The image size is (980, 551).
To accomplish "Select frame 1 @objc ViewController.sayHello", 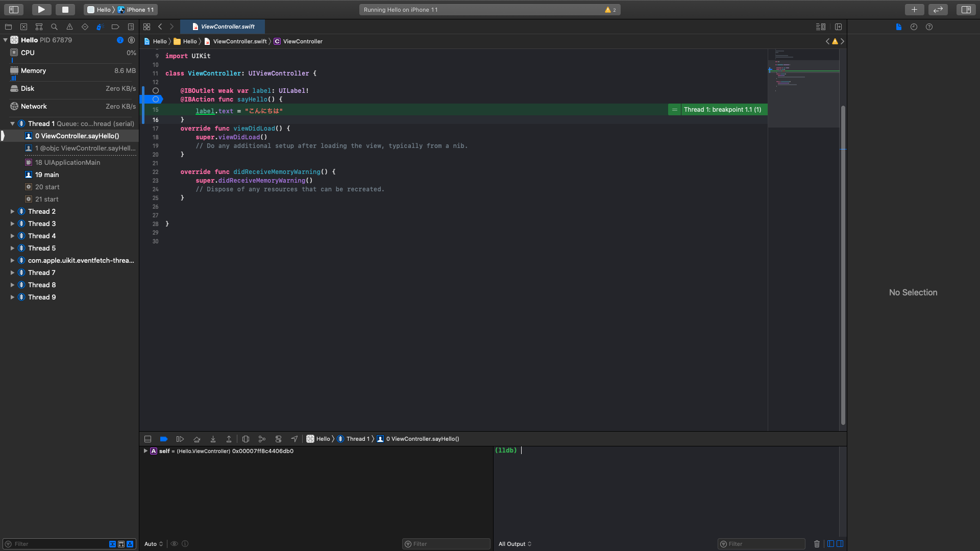I will [69, 148].
